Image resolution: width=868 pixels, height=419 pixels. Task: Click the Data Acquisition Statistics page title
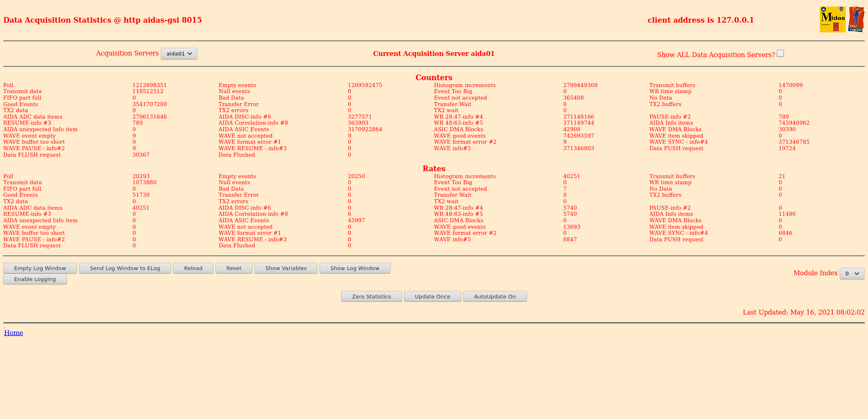102,20
